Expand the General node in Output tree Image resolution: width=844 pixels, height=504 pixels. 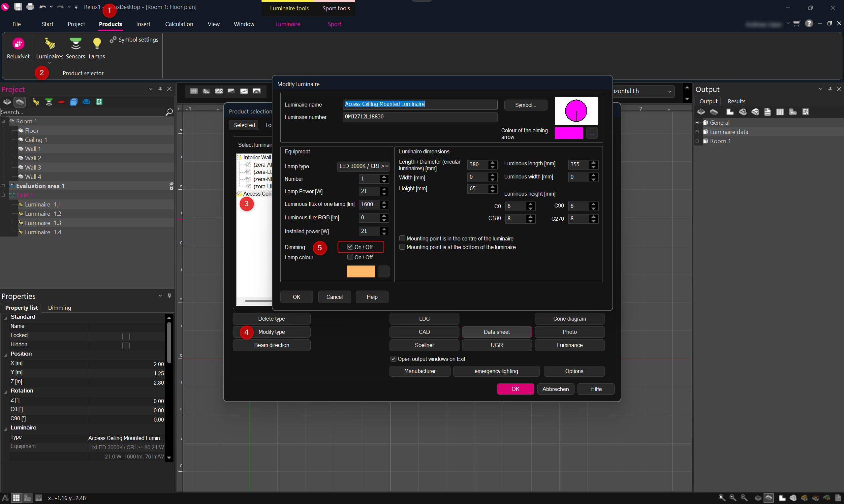pyautogui.click(x=697, y=123)
